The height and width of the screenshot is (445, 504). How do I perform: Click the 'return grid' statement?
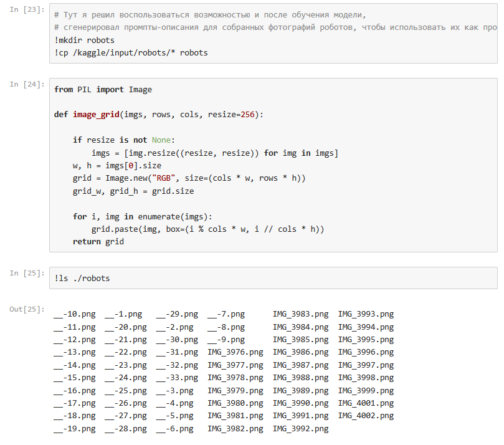(98, 242)
